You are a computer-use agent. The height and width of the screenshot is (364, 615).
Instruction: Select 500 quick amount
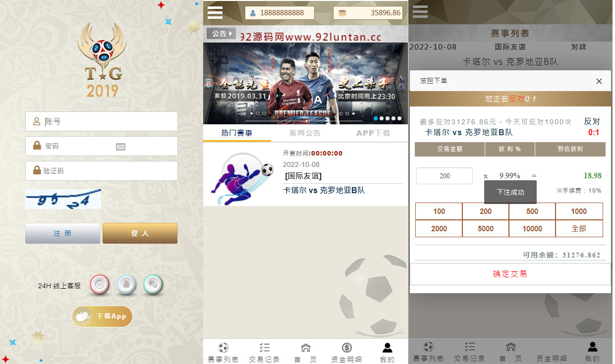pyautogui.click(x=532, y=211)
